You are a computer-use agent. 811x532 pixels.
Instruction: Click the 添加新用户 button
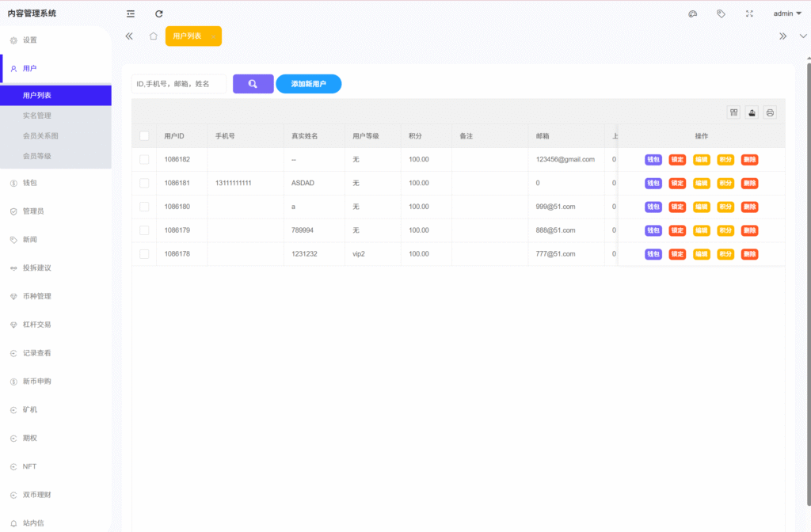(x=308, y=84)
